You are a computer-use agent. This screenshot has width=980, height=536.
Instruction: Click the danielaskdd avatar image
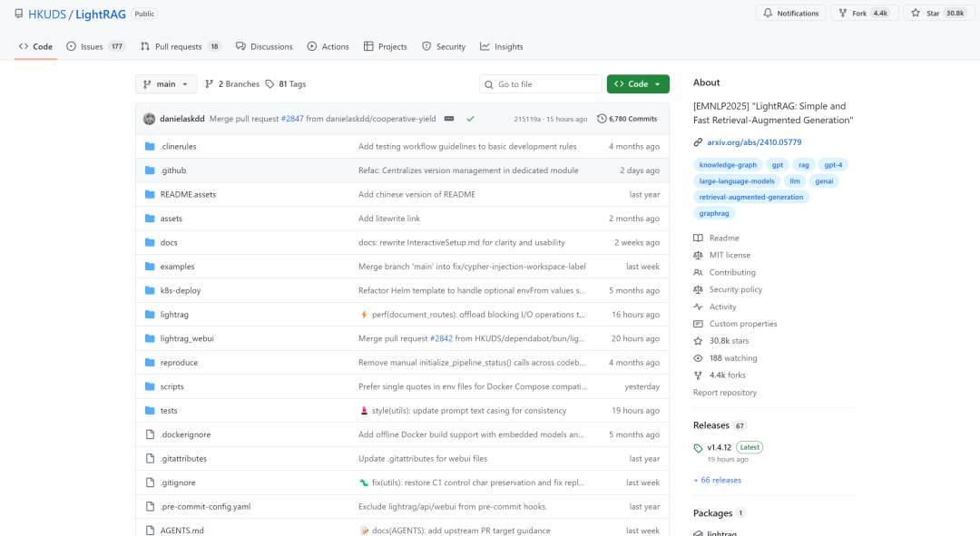coord(150,119)
